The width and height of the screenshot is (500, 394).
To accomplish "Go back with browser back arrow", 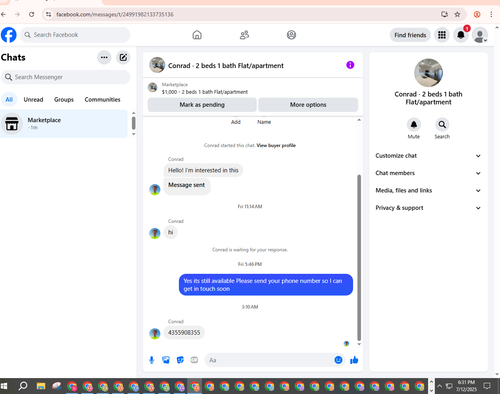I will coord(4,14).
